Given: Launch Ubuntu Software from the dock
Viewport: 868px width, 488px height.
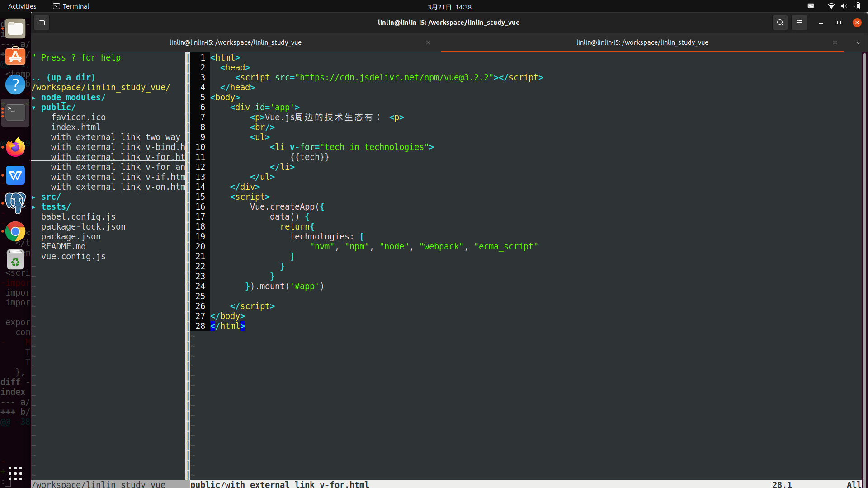Looking at the screenshot, I should tap(15, 56).
